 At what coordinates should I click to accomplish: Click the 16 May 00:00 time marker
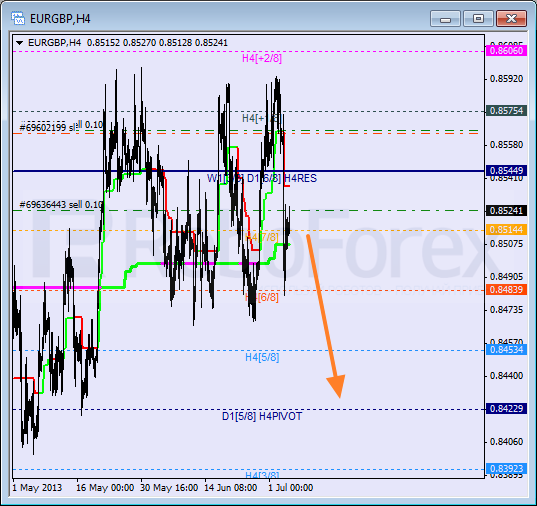(x=105, y=488)
